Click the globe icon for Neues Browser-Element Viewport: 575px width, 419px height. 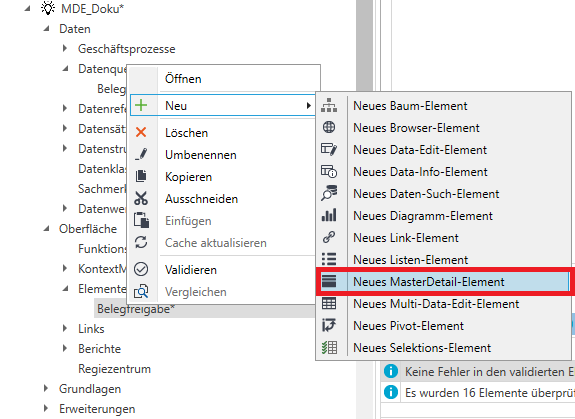click(329, 127)
